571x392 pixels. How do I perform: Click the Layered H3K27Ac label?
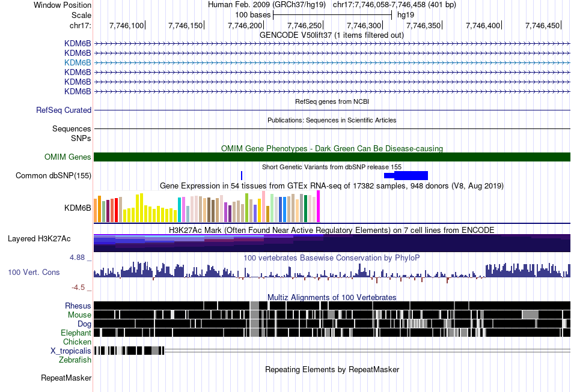(x=39, y=239)
